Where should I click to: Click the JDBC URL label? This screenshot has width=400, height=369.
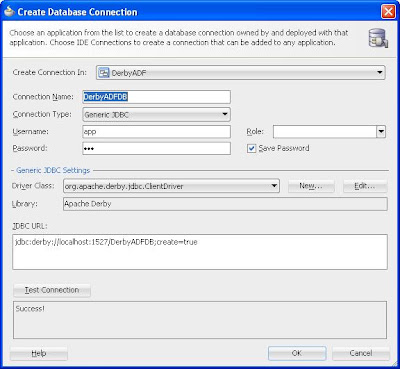pos(30,226)
